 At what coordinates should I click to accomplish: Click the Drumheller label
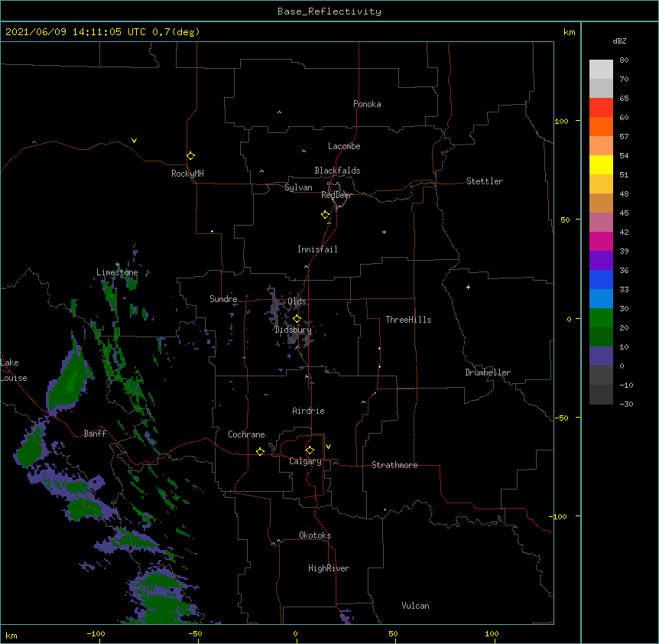pyautogui.click(x=488, y=372)
